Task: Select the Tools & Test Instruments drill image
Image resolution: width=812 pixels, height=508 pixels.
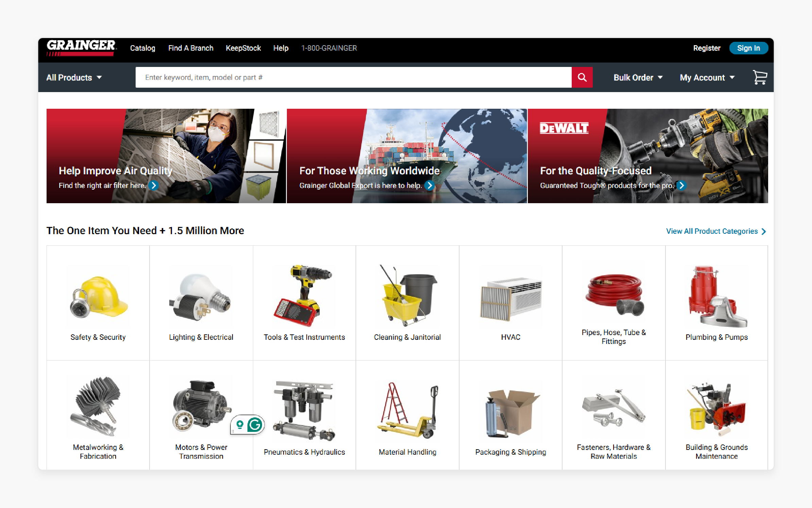Action: pyautogui.click(x=303, y=296)
